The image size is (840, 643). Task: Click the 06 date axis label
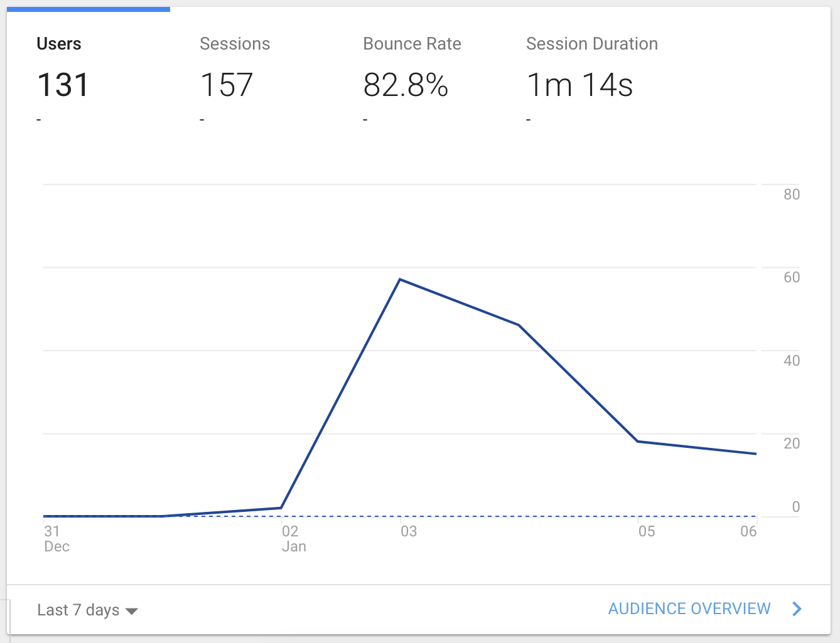click(748, 531)
